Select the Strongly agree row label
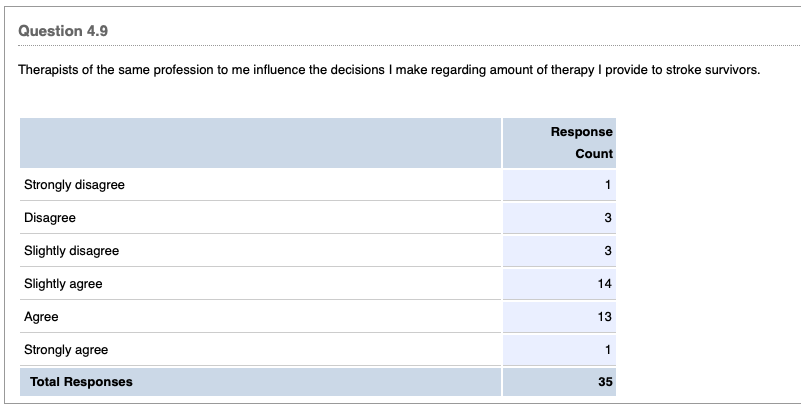The height and width of the screenshot is (410, 801). (66, 350)
